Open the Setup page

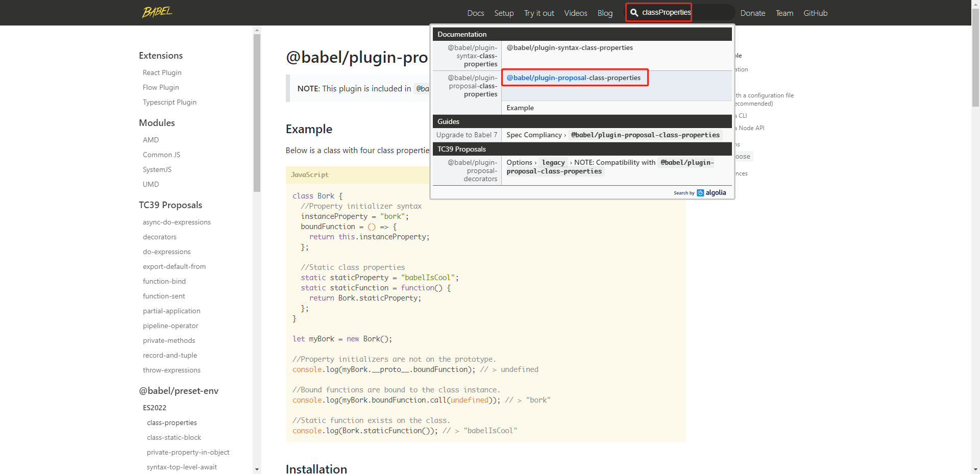pos(504,13)
